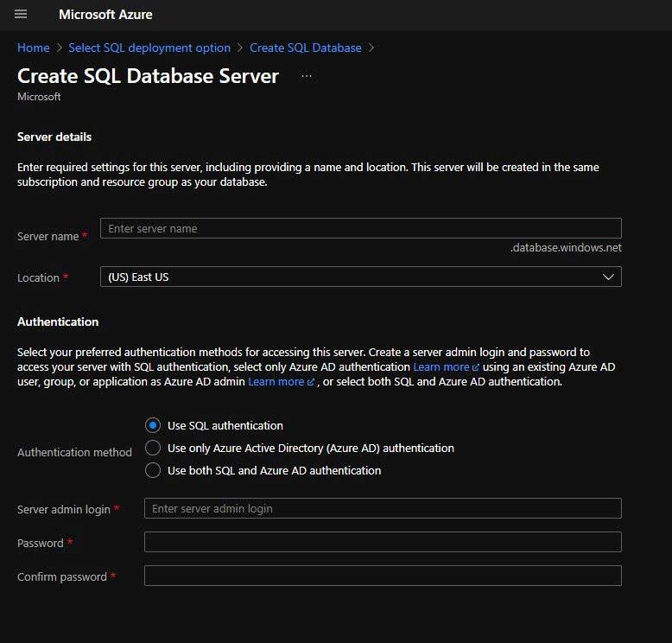The height and width of the screenshot is (643, 672).
Task: Click the ellipsis more options icon
Action: click(307, 76)
